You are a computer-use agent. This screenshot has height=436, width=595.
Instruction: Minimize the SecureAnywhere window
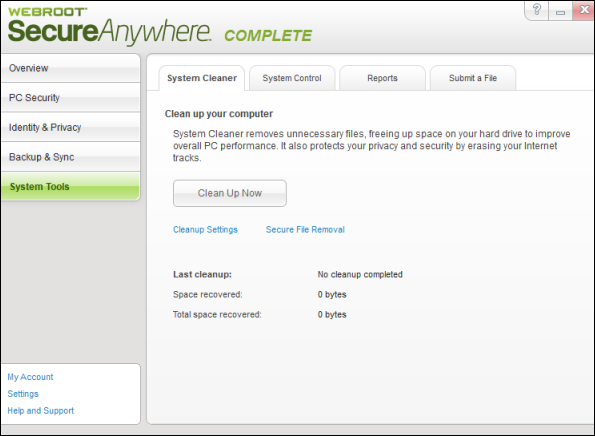click(x=560, y=11)
